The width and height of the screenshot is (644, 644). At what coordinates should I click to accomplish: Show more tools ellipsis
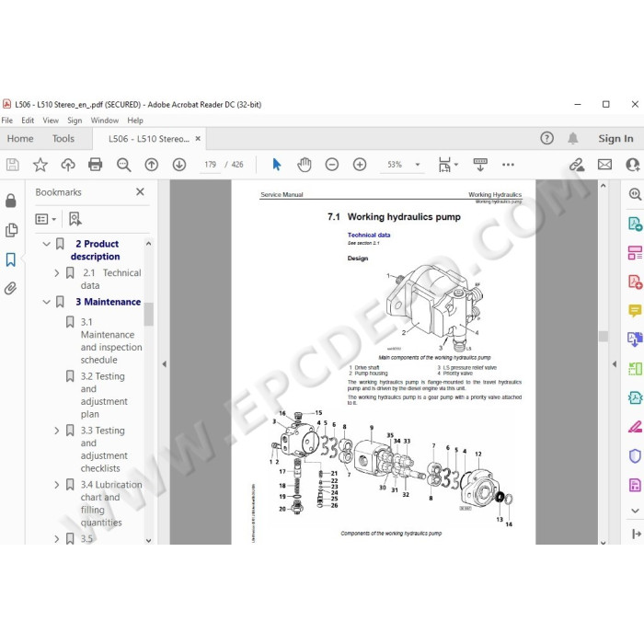coord(508,165)
